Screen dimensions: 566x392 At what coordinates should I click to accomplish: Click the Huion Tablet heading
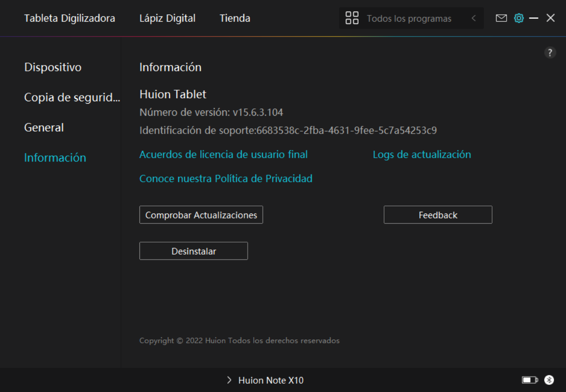pyautogui.click(x=173, y=94)
